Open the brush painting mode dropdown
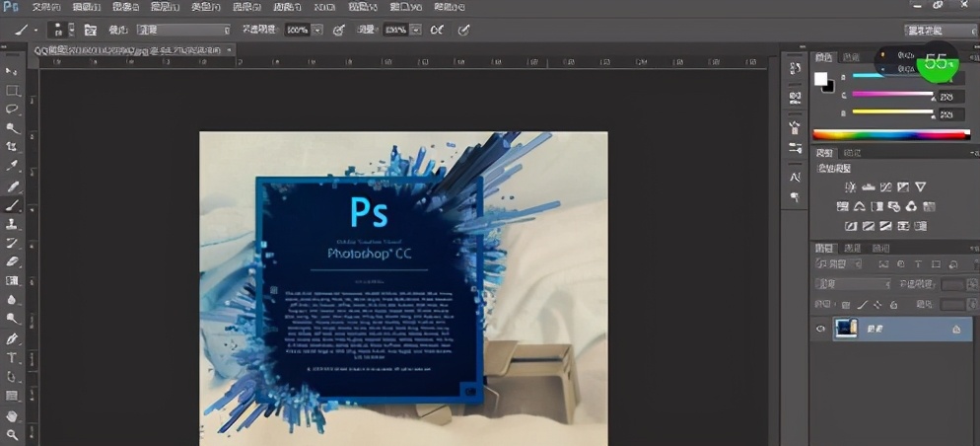 pos(183,30)
